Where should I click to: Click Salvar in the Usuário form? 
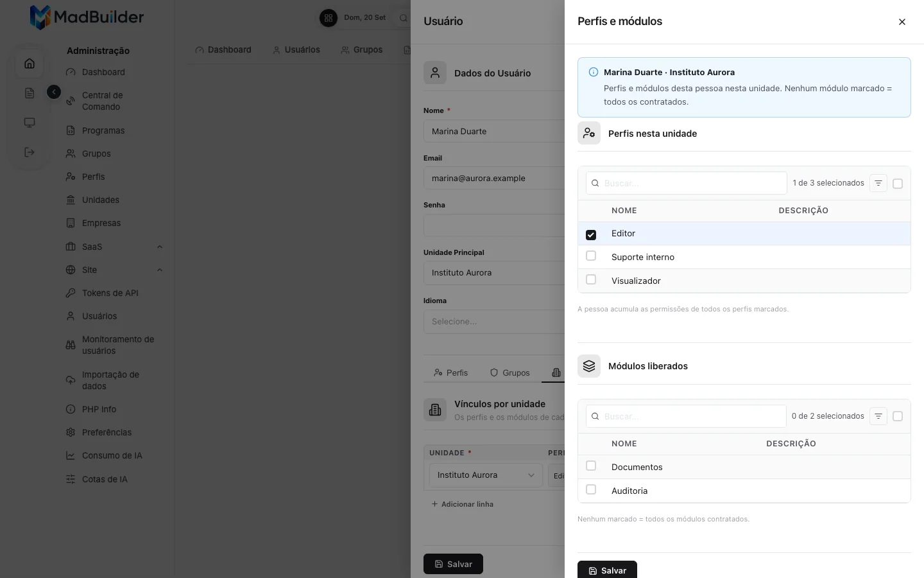(x=453, y=564)
